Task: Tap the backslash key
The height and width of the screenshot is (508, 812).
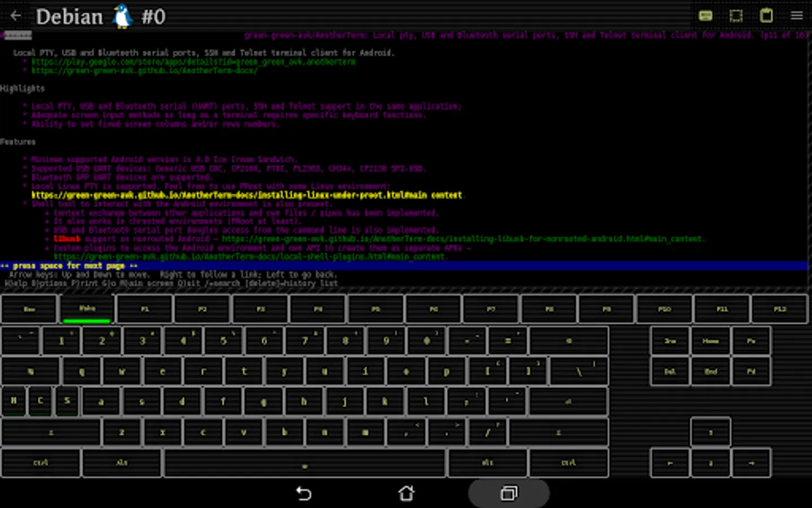Action: (x=579, y=371)
